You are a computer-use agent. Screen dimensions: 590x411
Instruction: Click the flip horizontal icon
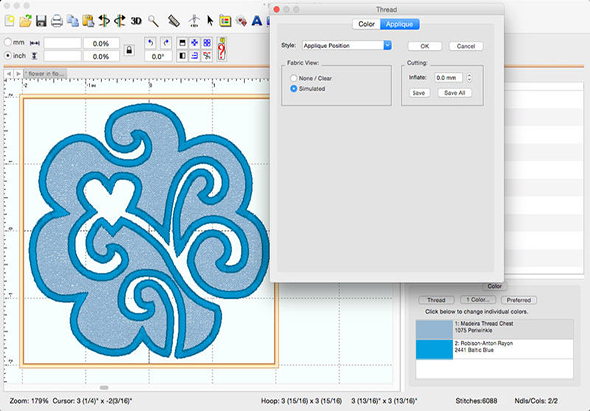[x=182, y=56]
